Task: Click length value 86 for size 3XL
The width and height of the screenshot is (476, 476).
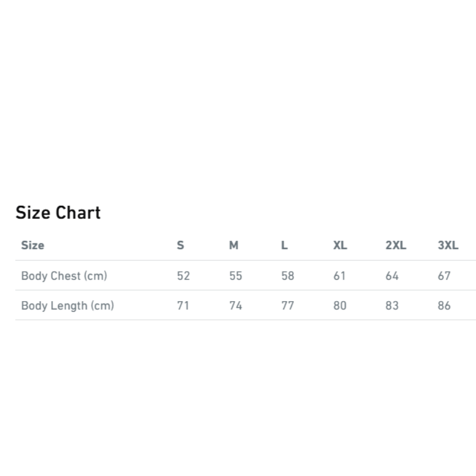Action: click(x=444, y=306)
